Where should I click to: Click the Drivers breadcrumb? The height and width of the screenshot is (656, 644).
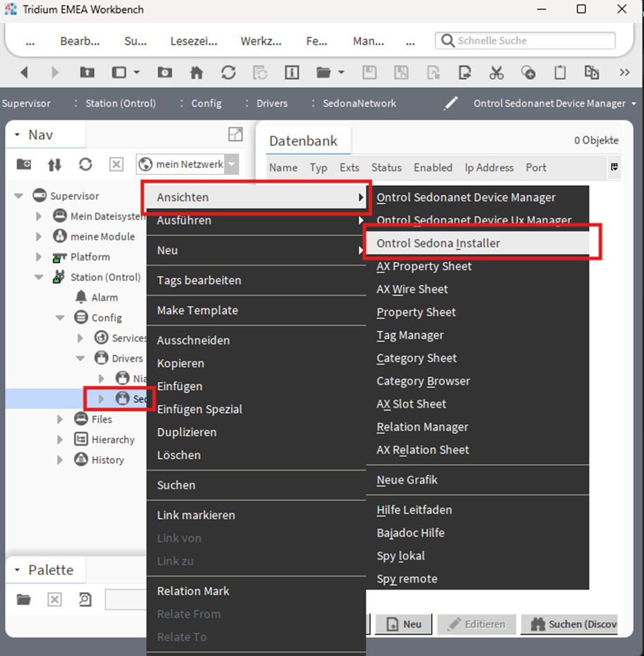tap(272, 103)
